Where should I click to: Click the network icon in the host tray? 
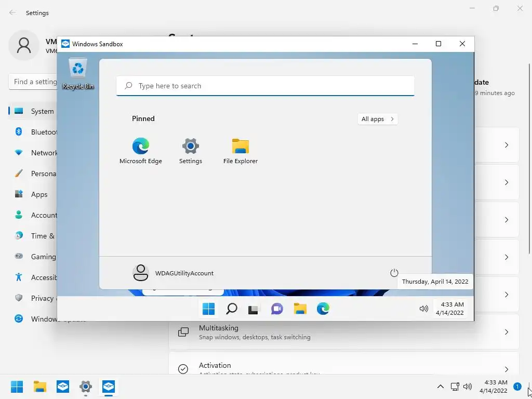455,387
